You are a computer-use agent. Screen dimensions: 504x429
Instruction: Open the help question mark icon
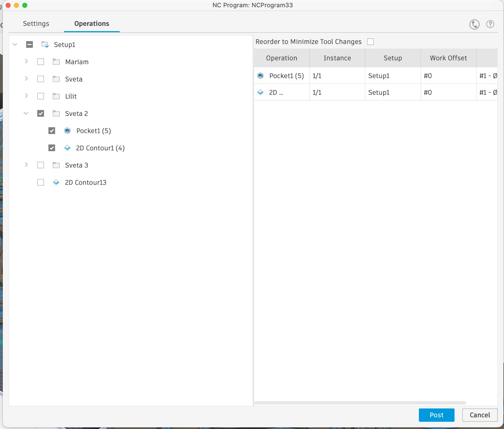tap(490, 24)
